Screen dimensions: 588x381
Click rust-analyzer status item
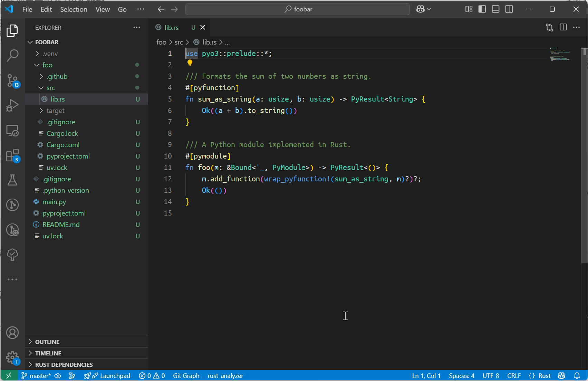pyautogui.click(x=225, y=375)
